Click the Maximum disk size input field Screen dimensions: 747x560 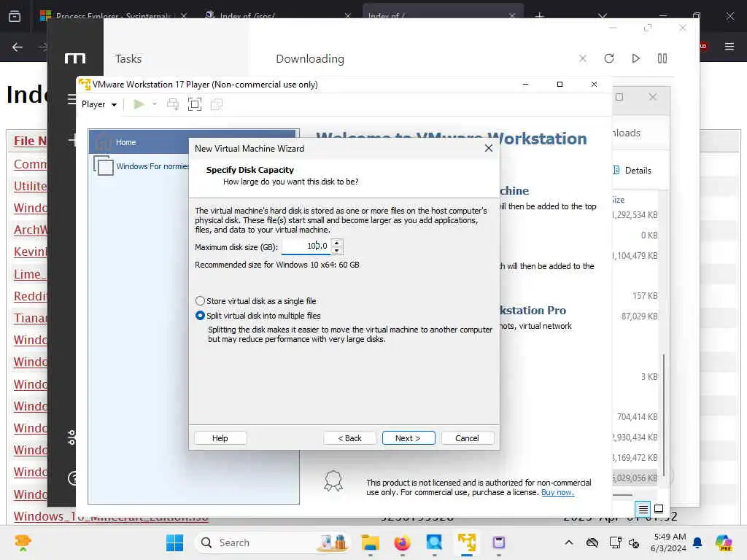pos(306,246)
